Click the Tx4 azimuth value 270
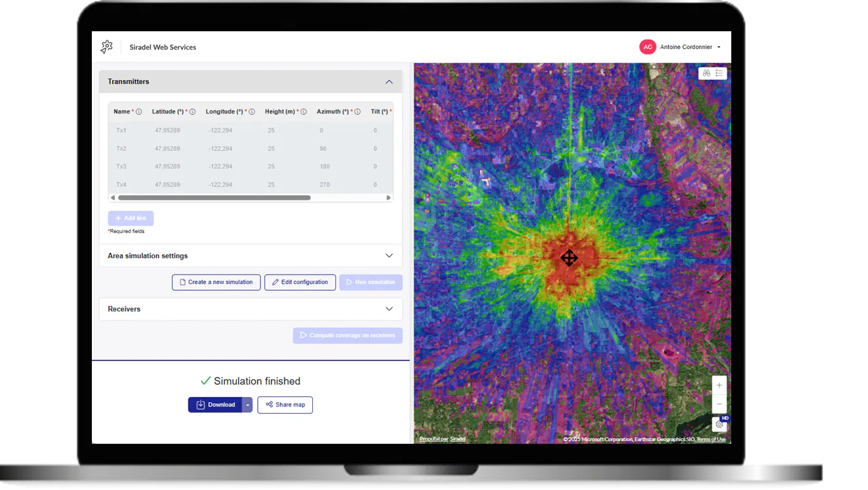Image resolution: width=868 pixels, height=490 pixels. [323, 185]
